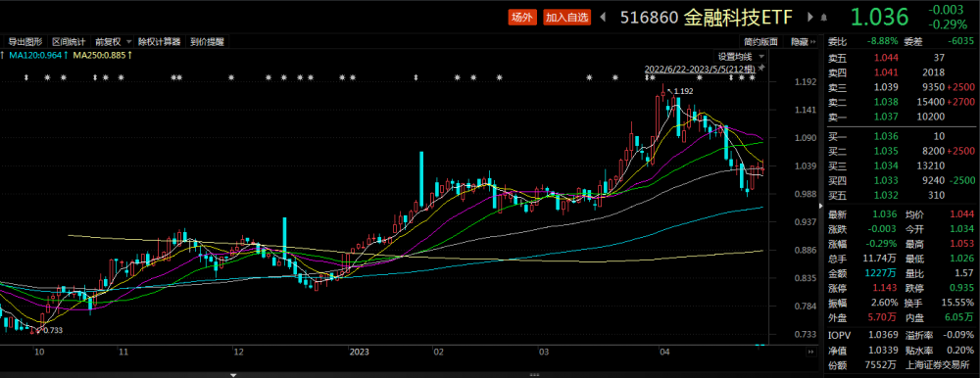The height and width of the screenshot is (378, 980).
Task: Set a 到价提醒 price alert
Action: pos(207,42)
